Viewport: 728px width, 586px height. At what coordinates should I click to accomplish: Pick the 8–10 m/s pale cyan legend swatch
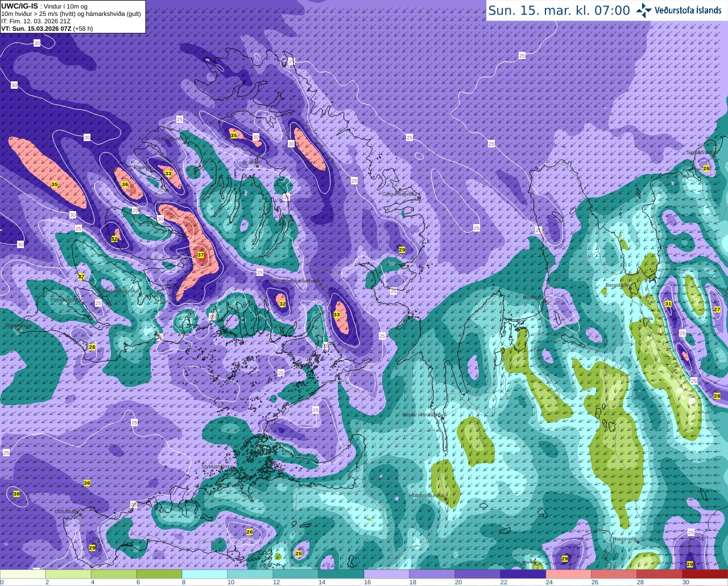pos(205,574)
